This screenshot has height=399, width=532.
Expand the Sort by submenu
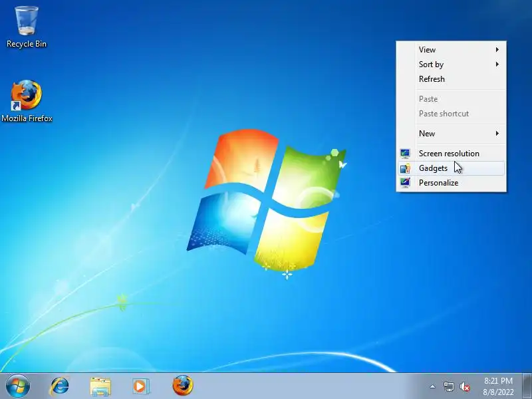[452, 64]
